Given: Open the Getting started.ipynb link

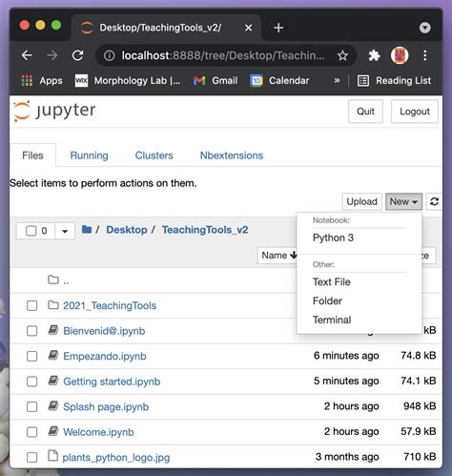Looking at the screenshot, I should 112,382.
